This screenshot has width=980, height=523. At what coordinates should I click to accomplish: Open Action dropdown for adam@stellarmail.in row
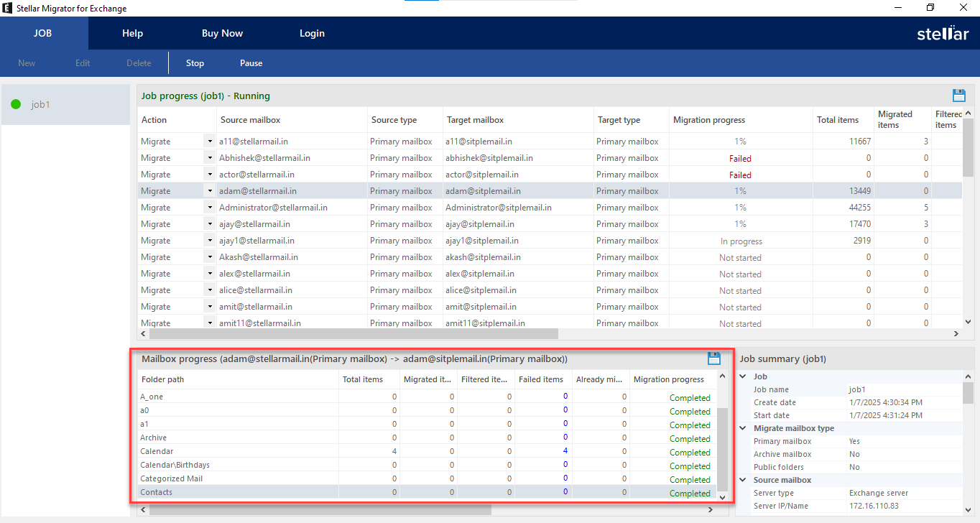[x=210, y=191]
